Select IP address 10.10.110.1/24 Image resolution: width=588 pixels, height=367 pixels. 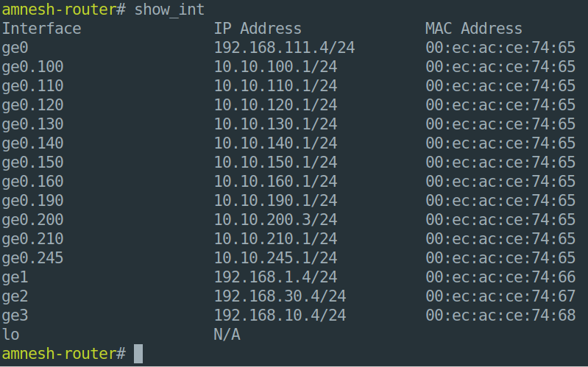click(x=275, y=86)
